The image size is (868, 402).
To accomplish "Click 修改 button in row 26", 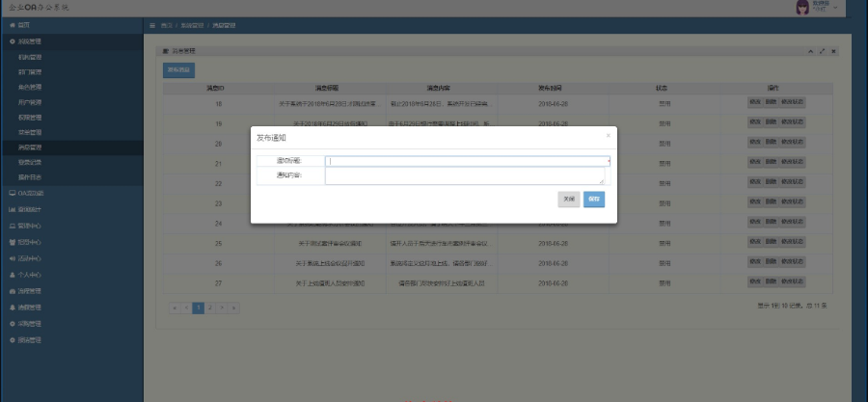I will (x=754, y=261).
